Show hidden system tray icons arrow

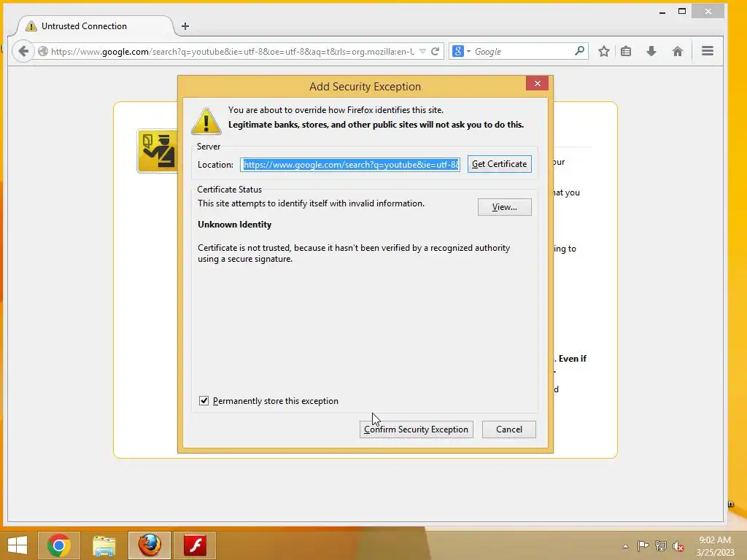625,546
